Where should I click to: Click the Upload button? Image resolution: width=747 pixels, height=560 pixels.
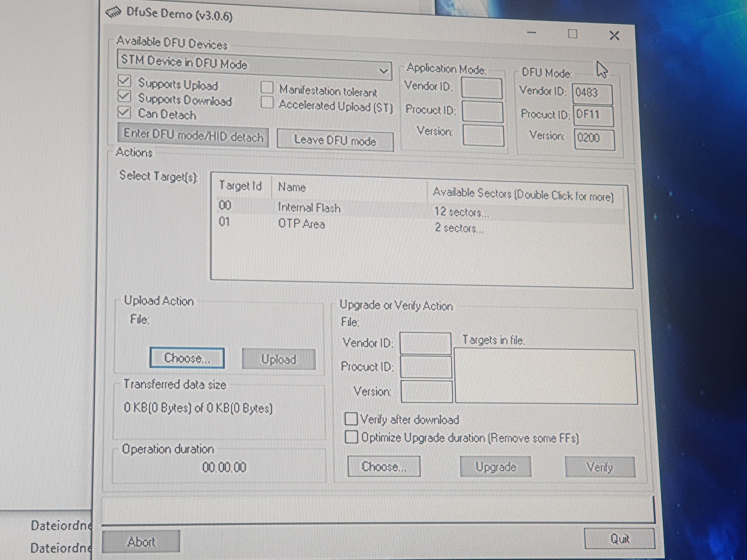tap(279, 359)
